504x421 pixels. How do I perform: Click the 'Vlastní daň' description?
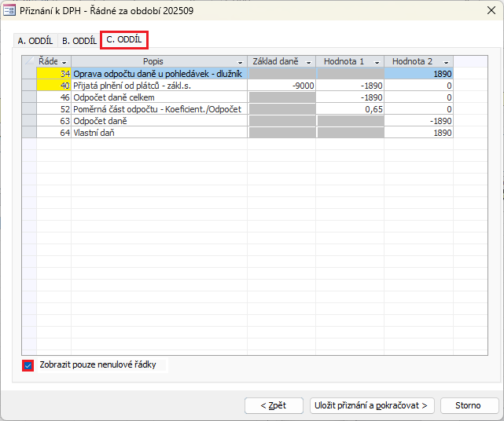click(x=94, y=133)
